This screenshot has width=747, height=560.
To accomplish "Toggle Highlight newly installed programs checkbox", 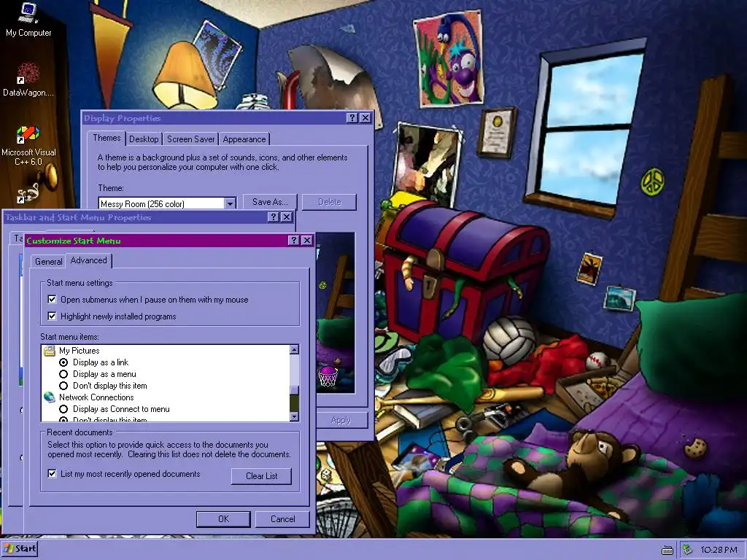I will pyautogui.click(x=52, y=316).
